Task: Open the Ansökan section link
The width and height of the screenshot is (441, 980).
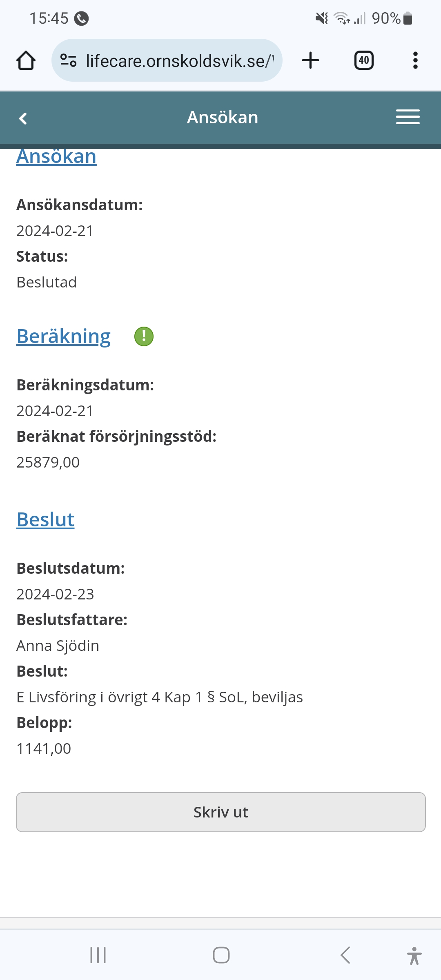Action: [x=56, y=157]
